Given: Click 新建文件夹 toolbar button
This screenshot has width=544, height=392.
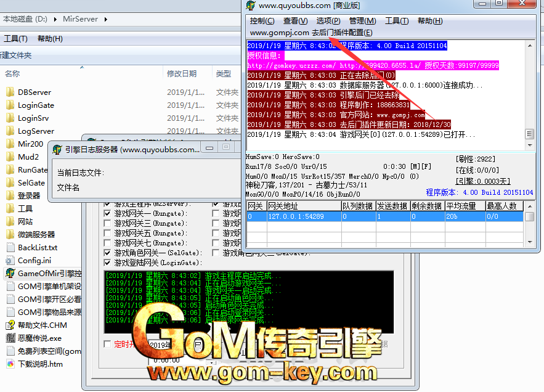Looking at the screenshot, I should point(15,55).
